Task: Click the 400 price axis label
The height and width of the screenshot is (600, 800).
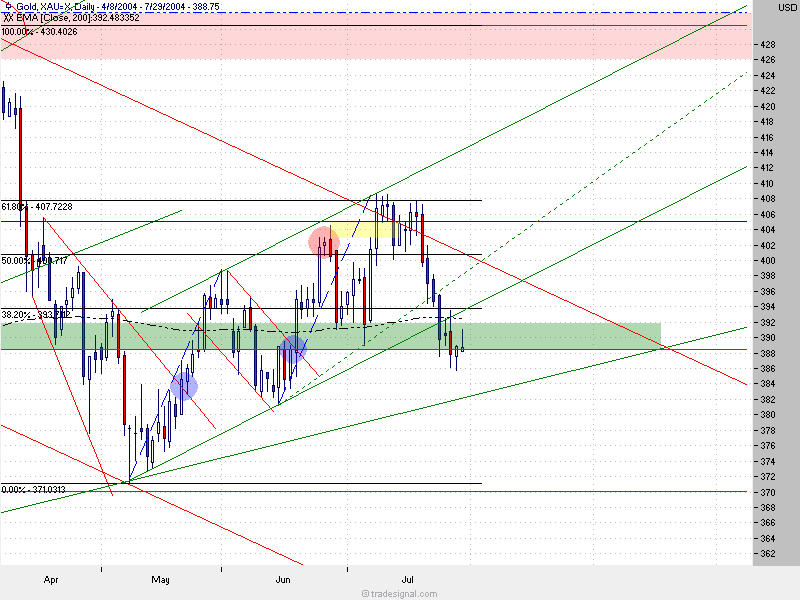Action: [767, 261]
